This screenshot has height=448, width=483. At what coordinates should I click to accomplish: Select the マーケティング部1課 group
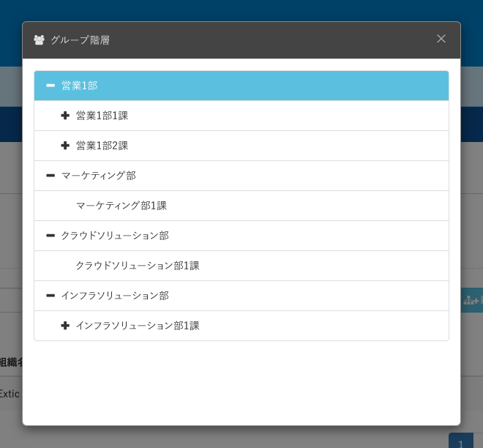[x=121, y=206]
